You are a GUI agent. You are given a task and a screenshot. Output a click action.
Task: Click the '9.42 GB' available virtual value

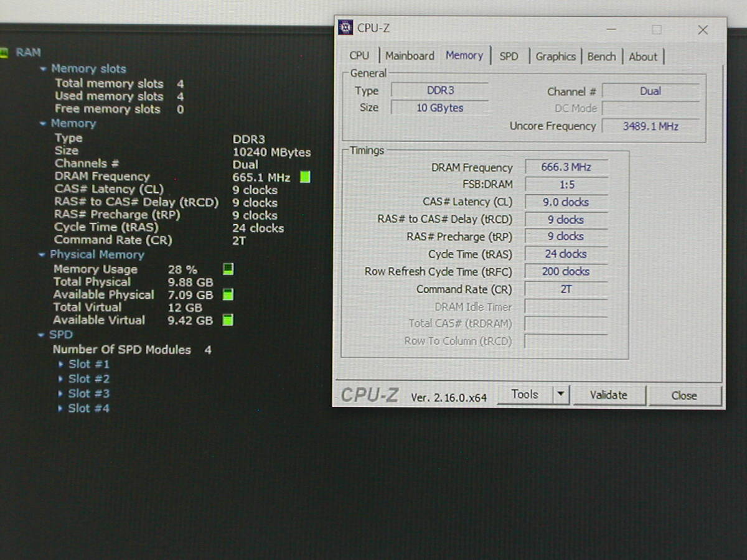(190, 320)
